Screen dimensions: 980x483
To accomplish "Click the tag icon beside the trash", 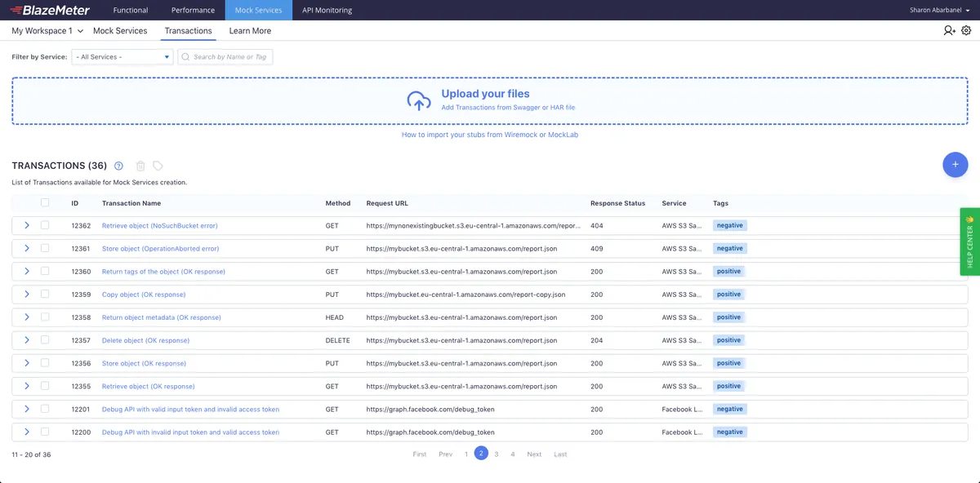I will point(158,166).
